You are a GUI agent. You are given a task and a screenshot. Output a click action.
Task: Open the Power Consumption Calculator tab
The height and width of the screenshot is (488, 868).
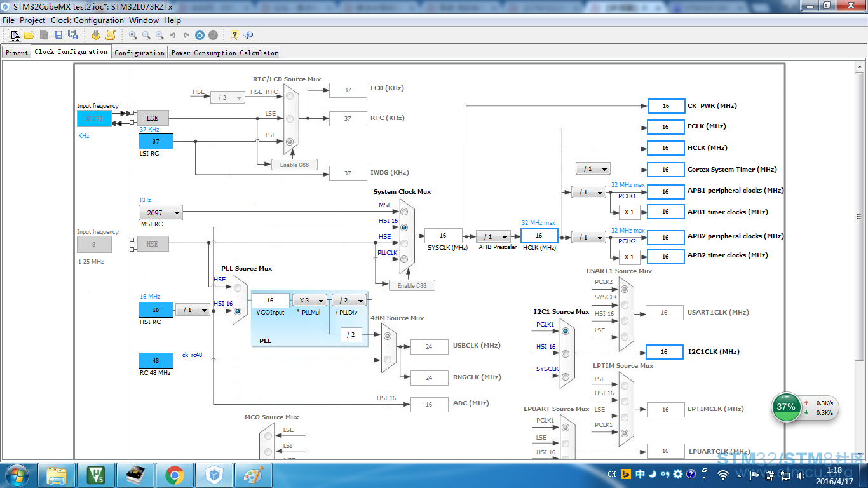click(224, 53)
